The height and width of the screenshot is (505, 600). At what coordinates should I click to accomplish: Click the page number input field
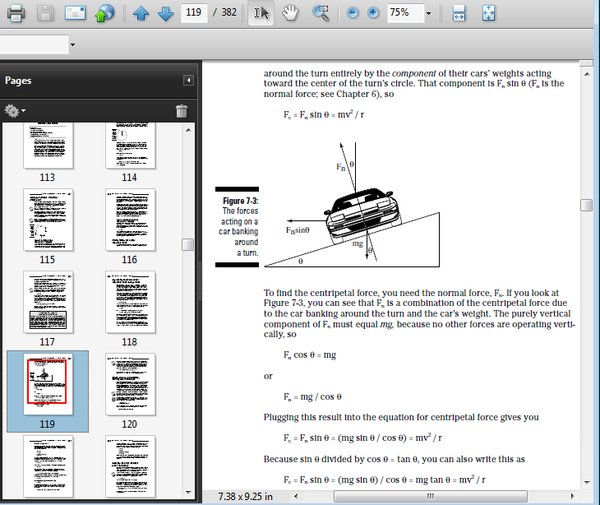click(x=196, y=14)
